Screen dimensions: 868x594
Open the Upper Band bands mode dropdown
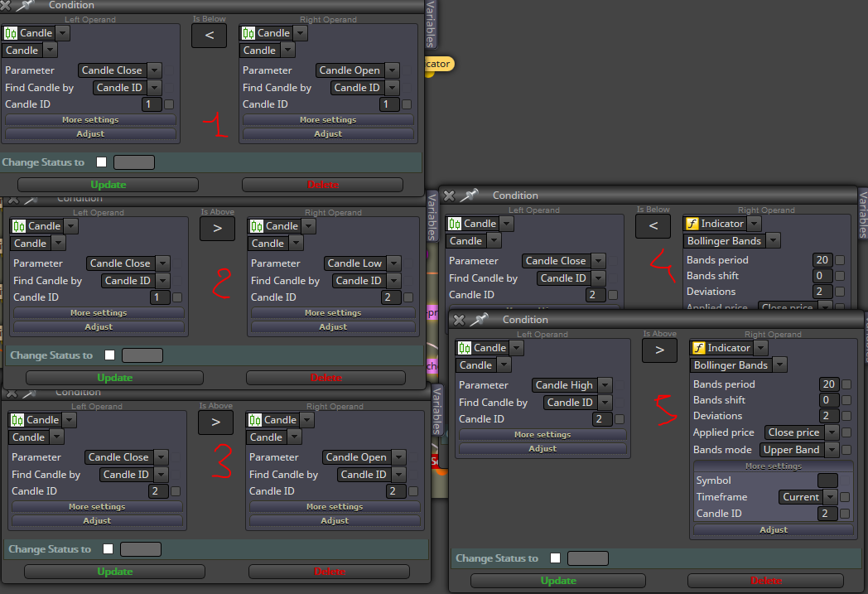[832, 450]
